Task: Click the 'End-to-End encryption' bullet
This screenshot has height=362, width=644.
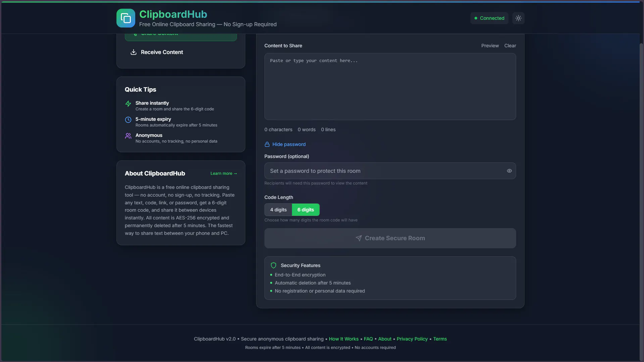Action: point(300,275)
